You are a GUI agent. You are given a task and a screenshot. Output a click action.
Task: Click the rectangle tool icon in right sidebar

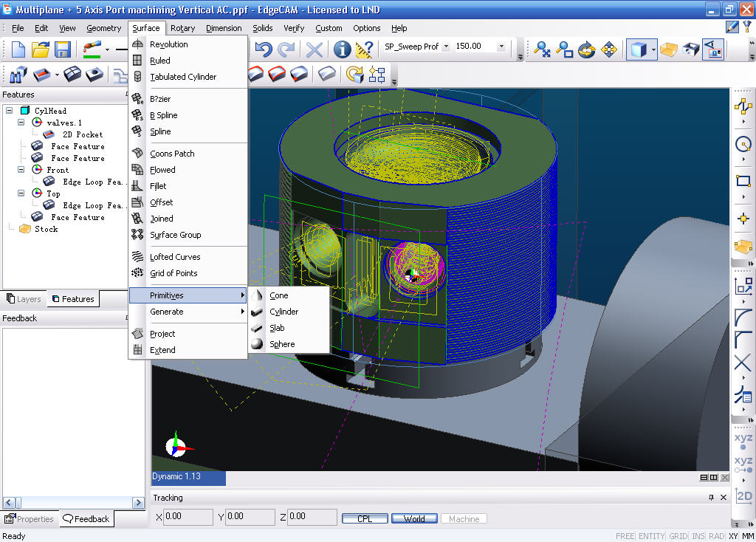pos(743,181)
